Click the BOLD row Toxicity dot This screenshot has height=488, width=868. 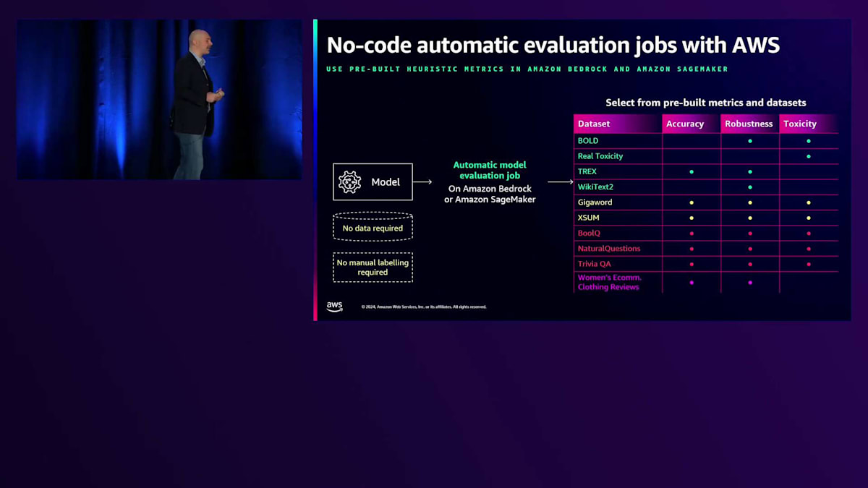pos(809,141)
